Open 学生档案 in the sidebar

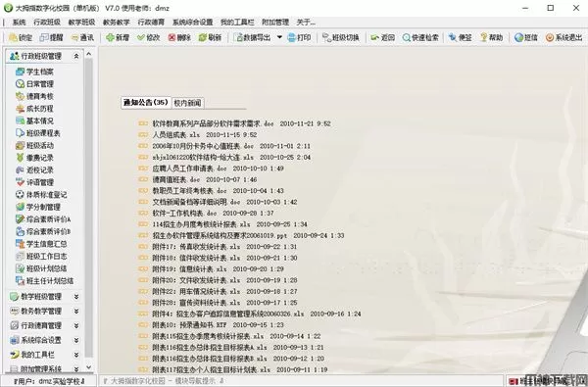click(x=34, y=72)
